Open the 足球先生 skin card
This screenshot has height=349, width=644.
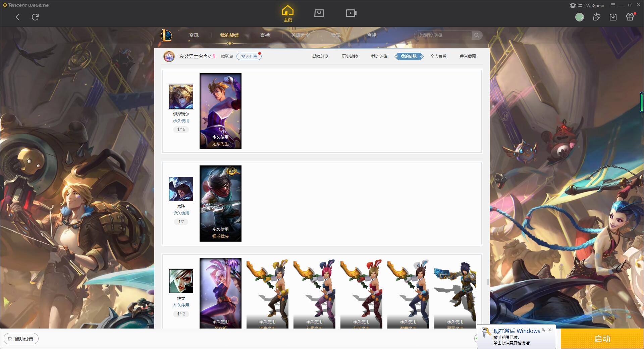(220, 111)
